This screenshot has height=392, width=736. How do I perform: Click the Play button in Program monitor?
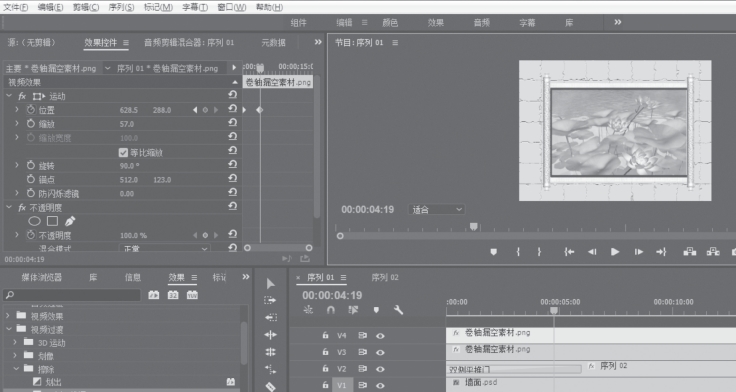click(615, 252)
